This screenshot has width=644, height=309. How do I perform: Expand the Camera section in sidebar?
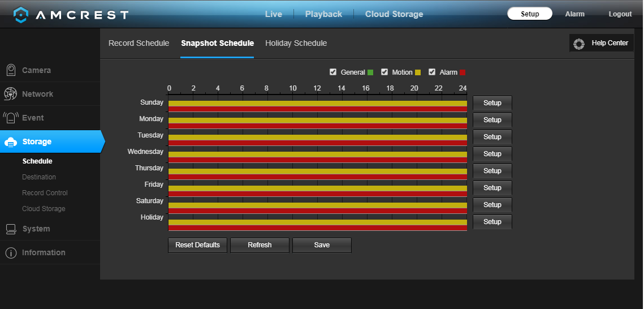pyautogui.click(x=50, y=70)
